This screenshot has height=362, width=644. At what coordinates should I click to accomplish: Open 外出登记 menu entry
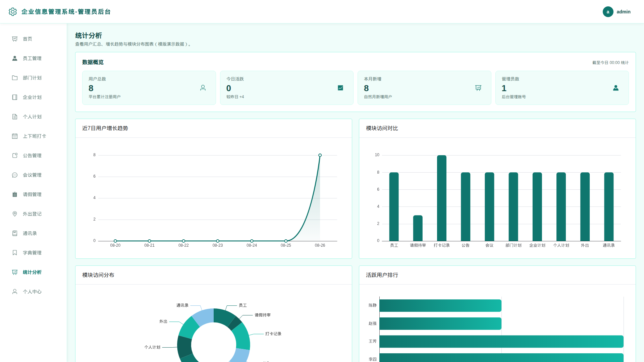click(x=34, y=214)
